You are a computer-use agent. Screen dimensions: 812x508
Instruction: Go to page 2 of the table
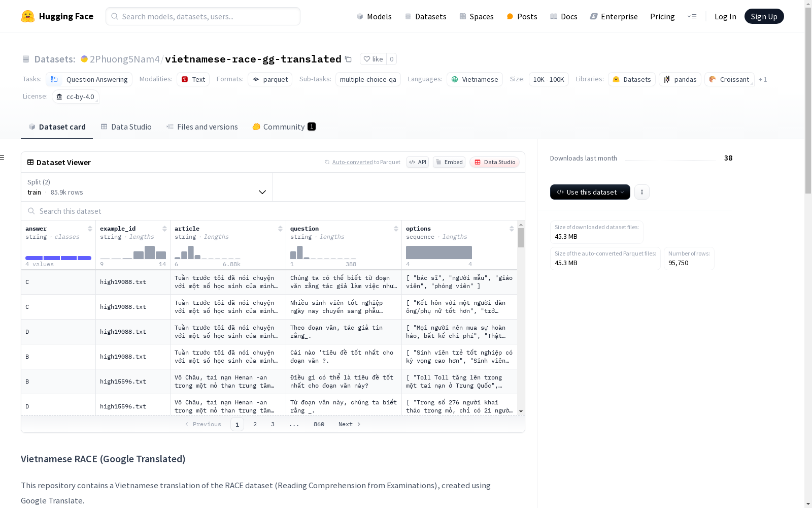pyautogui.click(x=255, y=424)
